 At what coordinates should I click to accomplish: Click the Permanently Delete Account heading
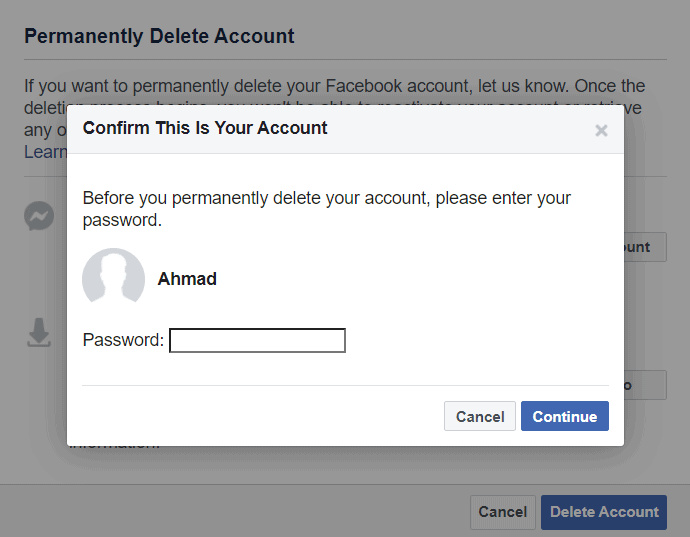pos(159,36)
